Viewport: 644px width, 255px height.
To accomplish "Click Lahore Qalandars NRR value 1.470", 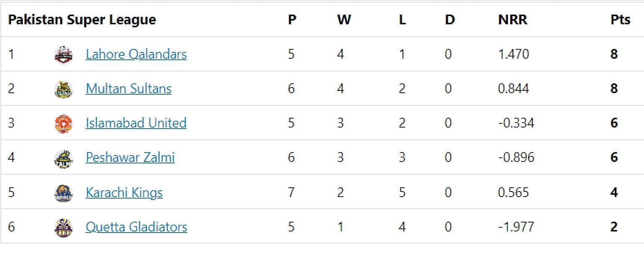I will (514, 54).
